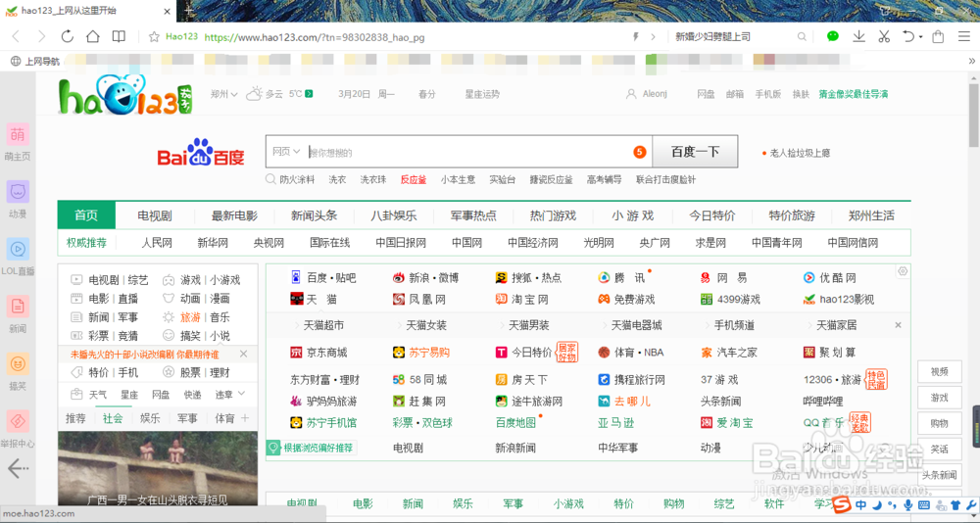Open the 哔哩哔哩 link
980x523 pixels.
pyautogui.click(x=823, y=402)
